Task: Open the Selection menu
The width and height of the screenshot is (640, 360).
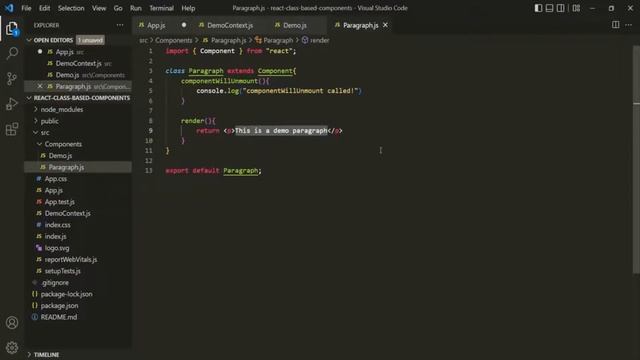Action: pyautogui.click(x=71, y=8)
